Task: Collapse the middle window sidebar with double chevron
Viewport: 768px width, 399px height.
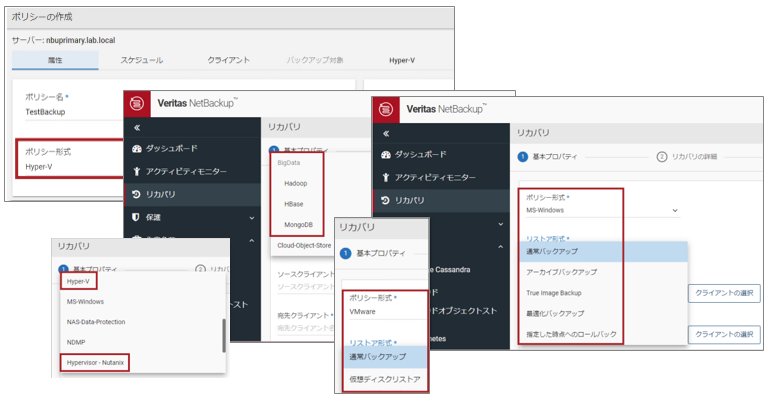Action: (137, 128)
